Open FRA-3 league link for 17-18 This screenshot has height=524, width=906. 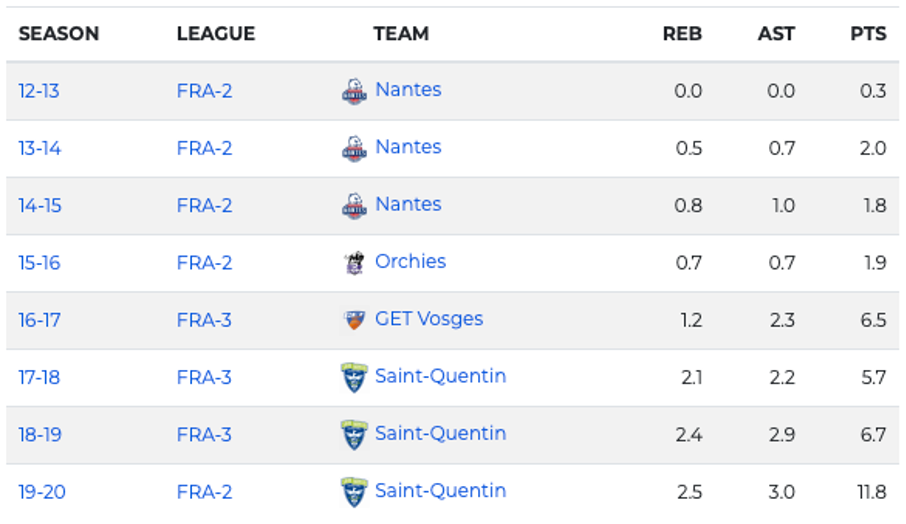[204, 377]
